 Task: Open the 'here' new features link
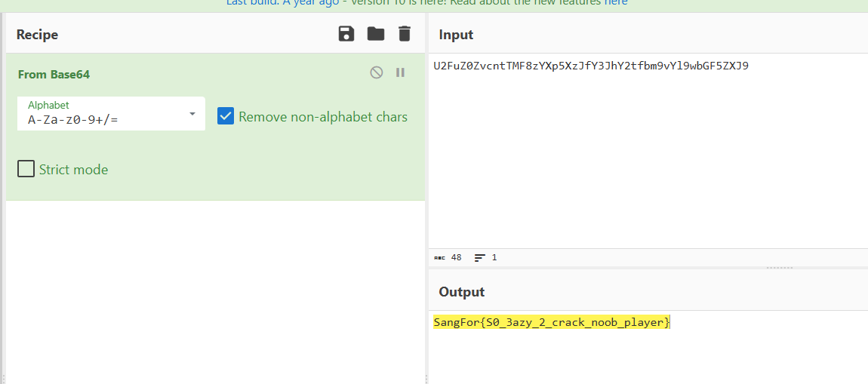click(616, 3)
